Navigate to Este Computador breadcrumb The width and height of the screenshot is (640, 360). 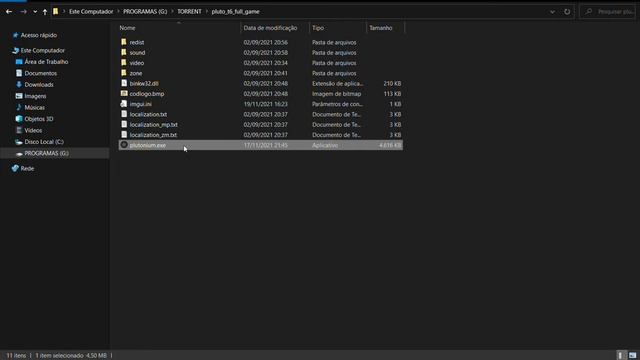[x=91, y=11]
